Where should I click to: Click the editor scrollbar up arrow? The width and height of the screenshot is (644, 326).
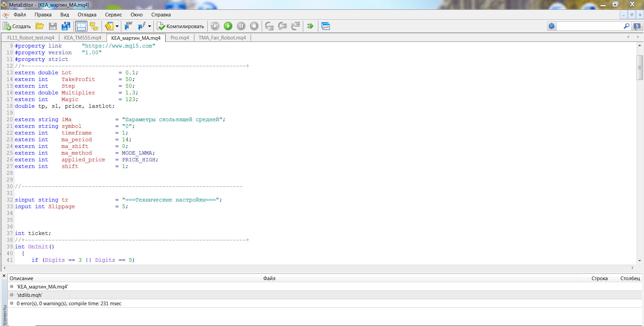point(640,45)
